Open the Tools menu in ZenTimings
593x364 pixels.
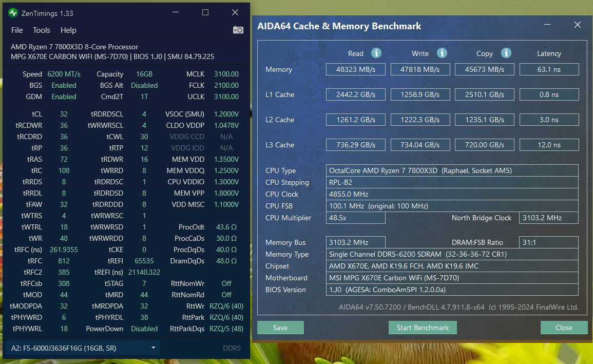tap(41, 30)
